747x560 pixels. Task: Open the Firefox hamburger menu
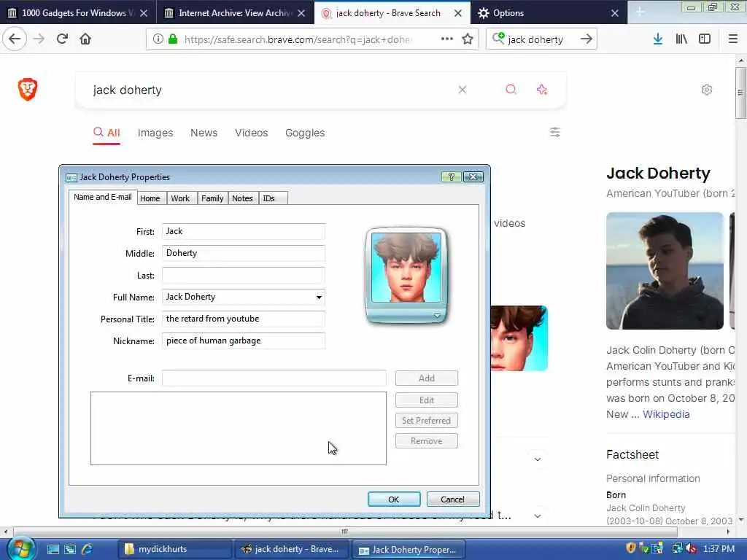[733, 39]
